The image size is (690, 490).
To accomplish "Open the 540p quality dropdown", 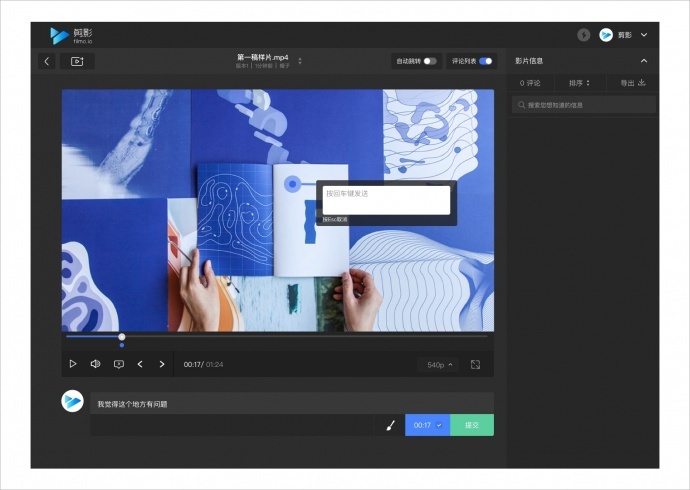I will 439,365.
